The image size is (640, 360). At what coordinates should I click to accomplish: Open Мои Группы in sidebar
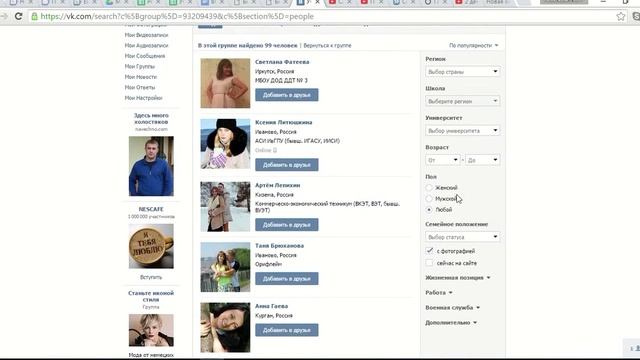[140, 66]
